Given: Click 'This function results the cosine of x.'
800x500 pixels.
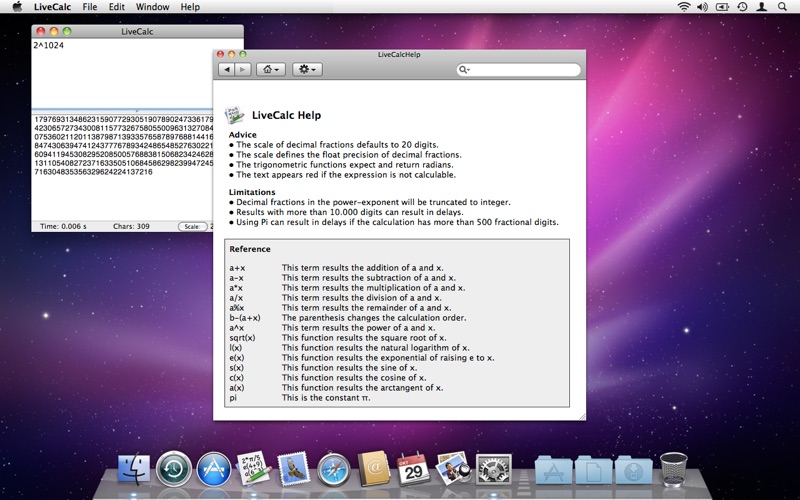Looking at the screenshot, I should pyautogui.click(x=354, y=378).
